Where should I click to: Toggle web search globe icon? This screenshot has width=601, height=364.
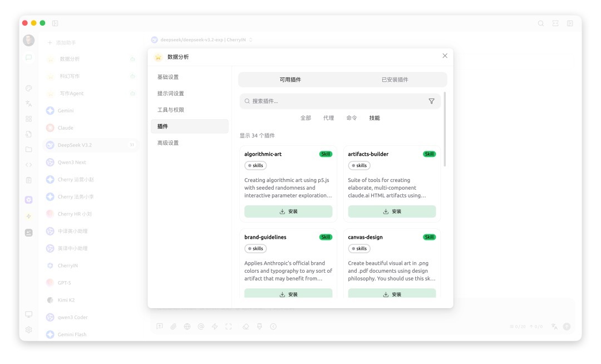(x=187, y=327)
